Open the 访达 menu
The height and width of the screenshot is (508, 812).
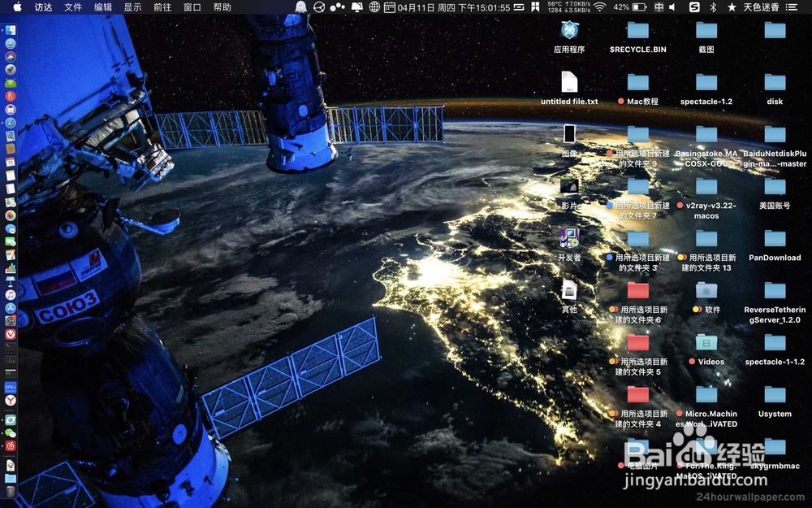43,7
